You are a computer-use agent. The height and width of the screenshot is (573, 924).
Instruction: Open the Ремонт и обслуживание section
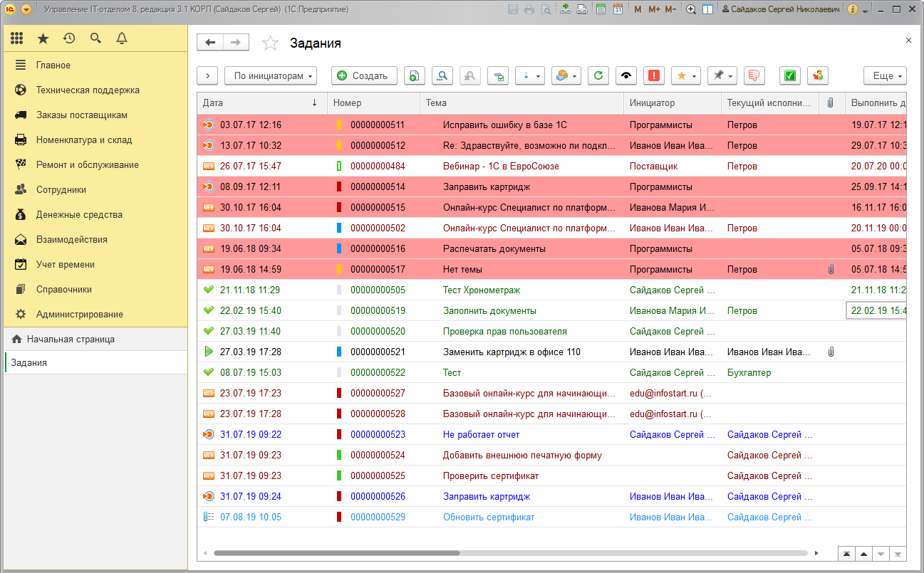tap(95, 164)
